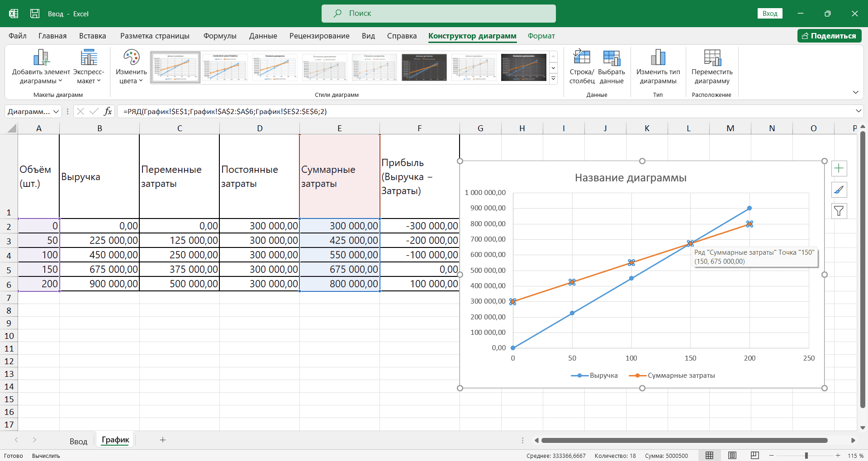The image size is (868, 461).
Task: Click the Поиск search box
Action: click(x=439, y=14)
